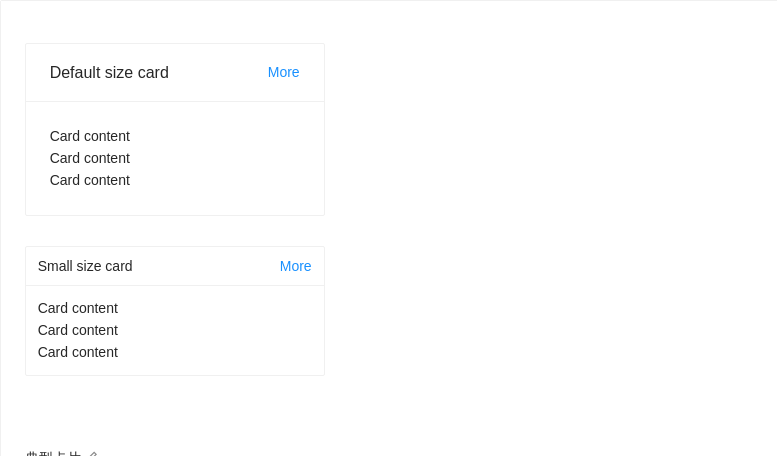Click the 典型卡片 heading text
This screenshot has width=777, height=456.
click(53, 454)
